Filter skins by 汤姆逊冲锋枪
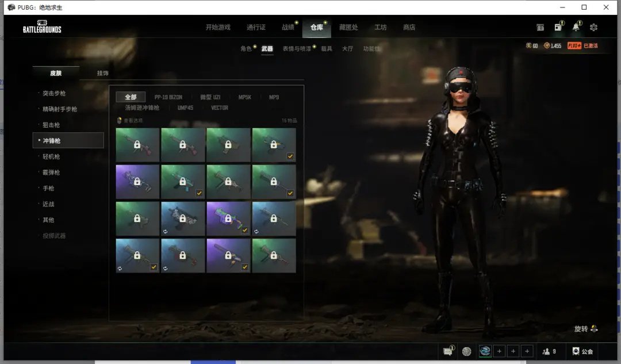 [142, 108]
